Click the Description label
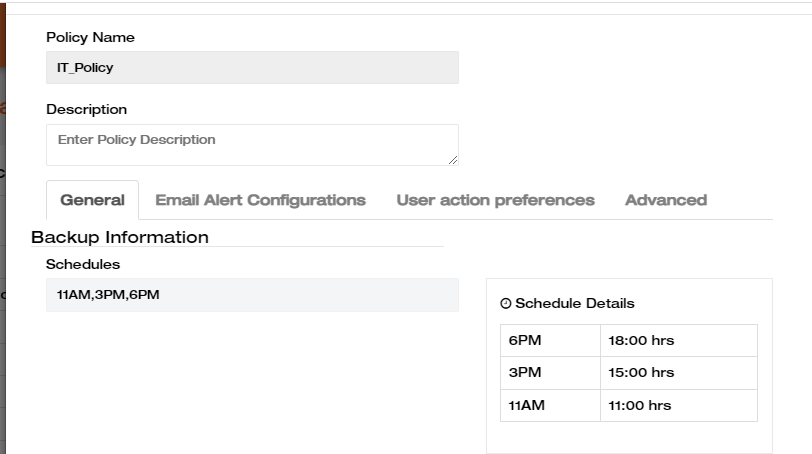 click(86, 109)
